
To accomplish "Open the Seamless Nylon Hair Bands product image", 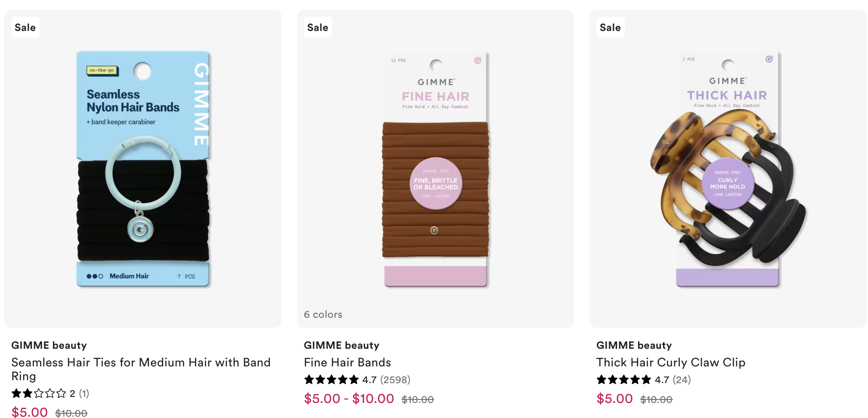I will click(143, 169).
